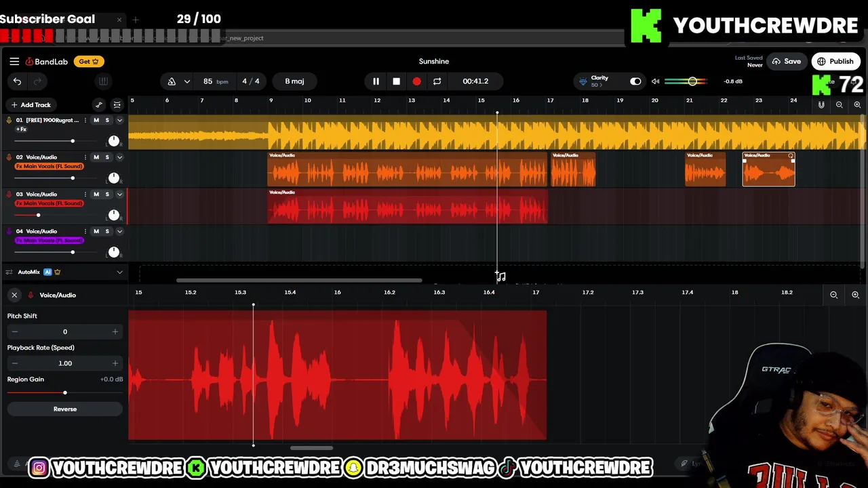Open track 03 three-dot menu

point(85,195)
